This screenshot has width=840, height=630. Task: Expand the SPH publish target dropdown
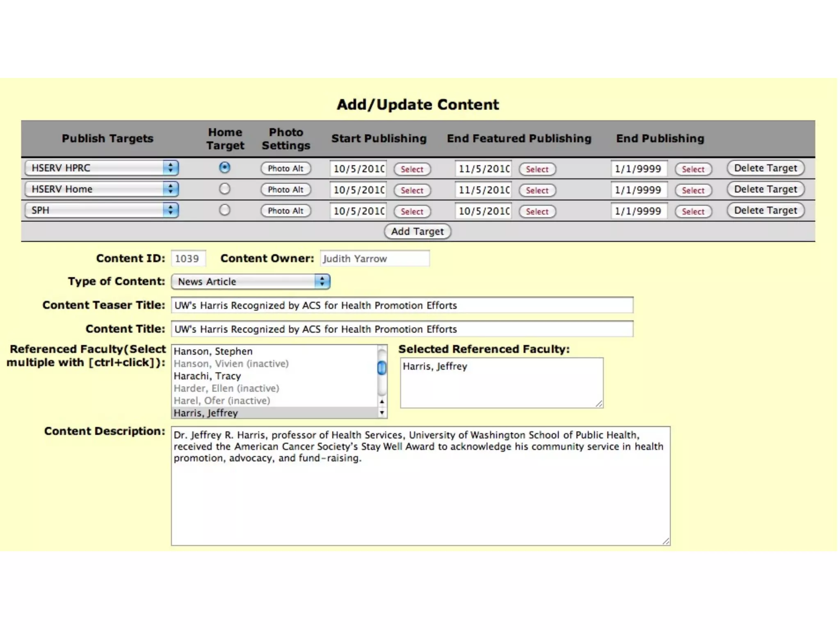pos(101,210)
